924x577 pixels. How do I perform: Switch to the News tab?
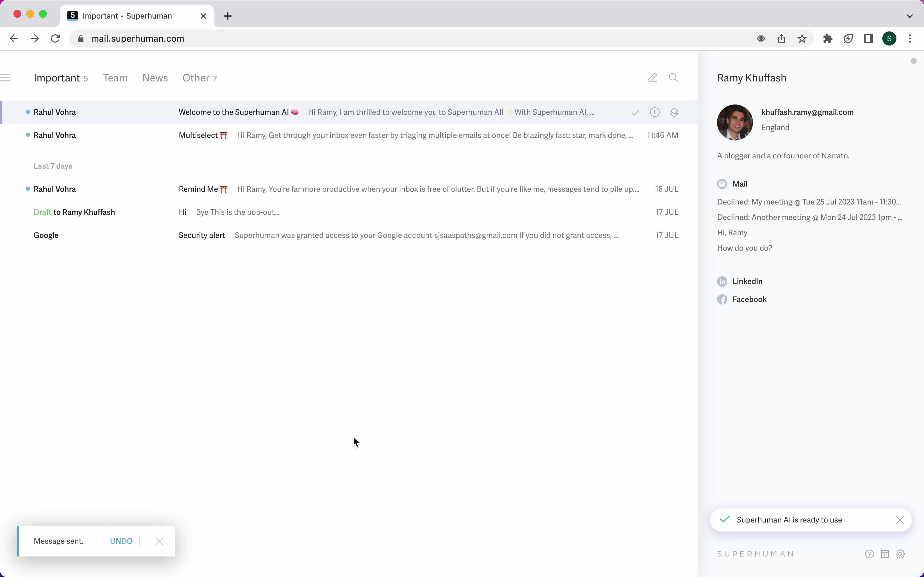click(155, 78)
